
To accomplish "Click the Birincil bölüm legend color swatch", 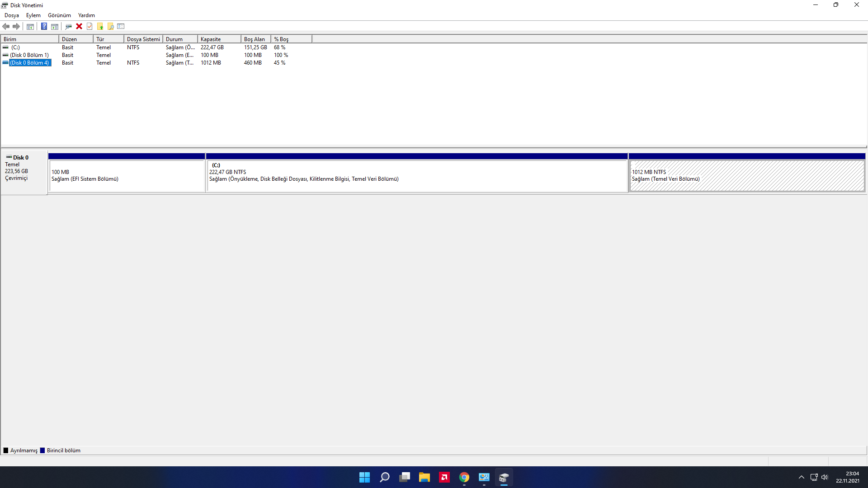I will pos(42,450).
